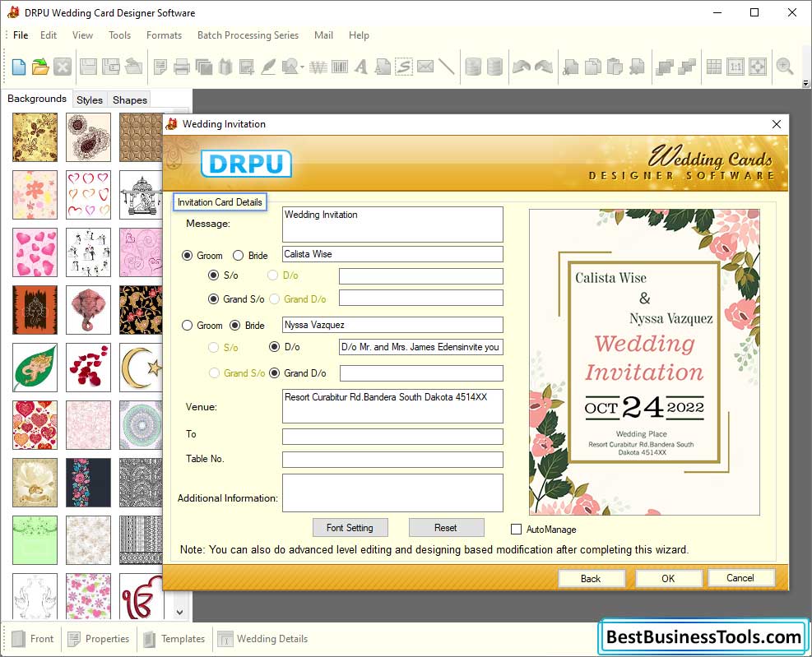Select Bride radio for first person
Viewport: 812px width, 657px height.
pyautogui.click(x=239, y=255)
